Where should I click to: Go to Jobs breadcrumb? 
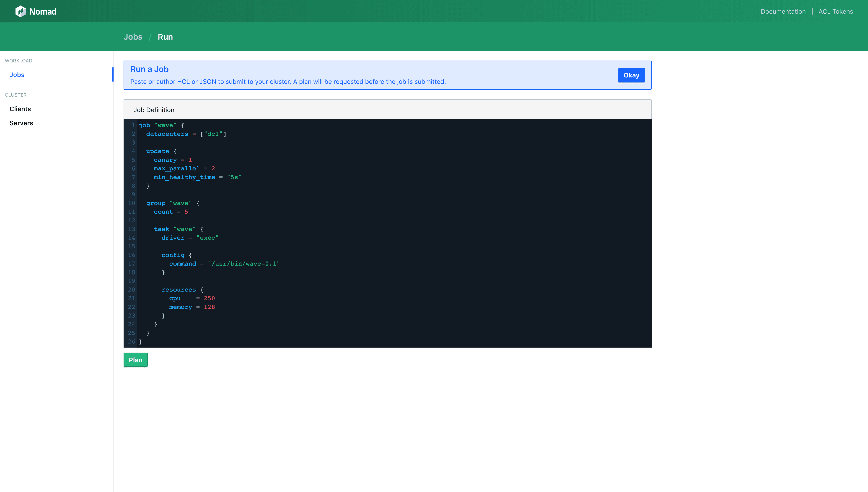coord(133,37)
